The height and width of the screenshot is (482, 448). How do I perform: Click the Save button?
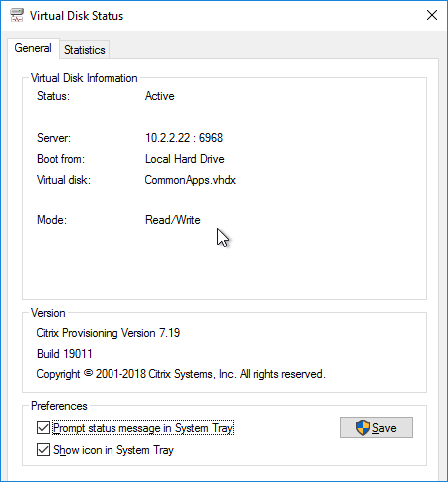point(376,428)
